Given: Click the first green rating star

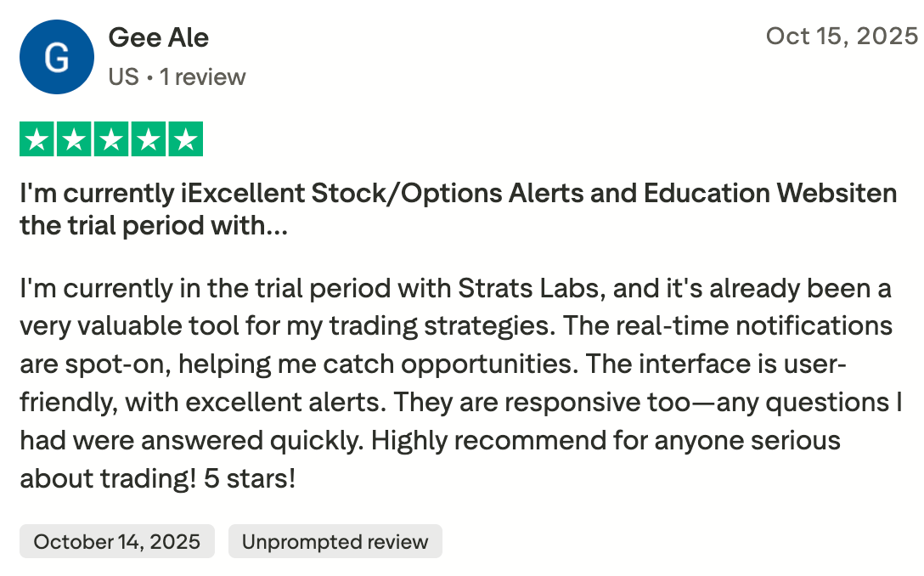Looking at the screenshot, I should click(36, 139).
